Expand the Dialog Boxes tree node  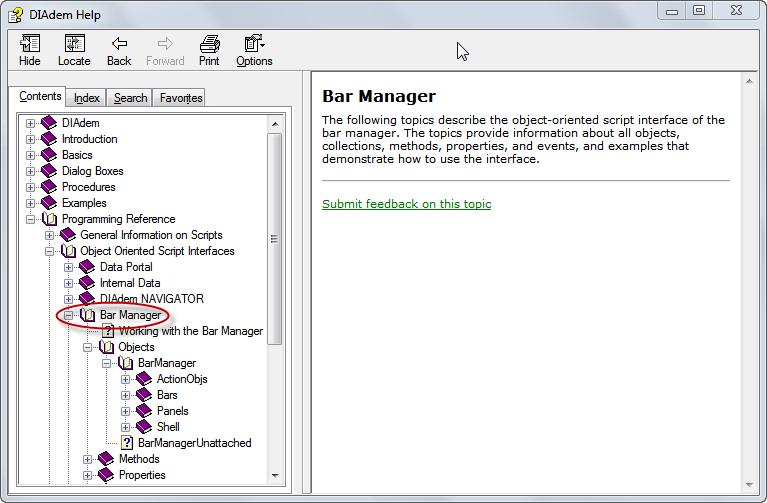pos(30,171)
